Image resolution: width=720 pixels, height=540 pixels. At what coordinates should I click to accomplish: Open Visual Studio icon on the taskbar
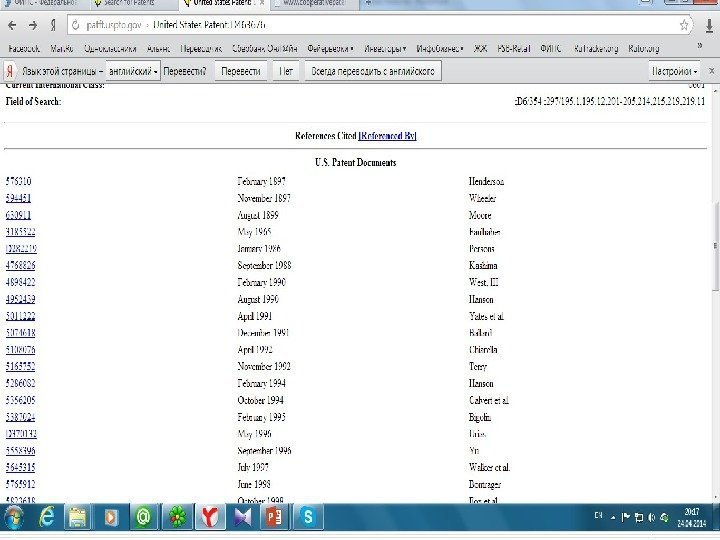click(242, 517)
